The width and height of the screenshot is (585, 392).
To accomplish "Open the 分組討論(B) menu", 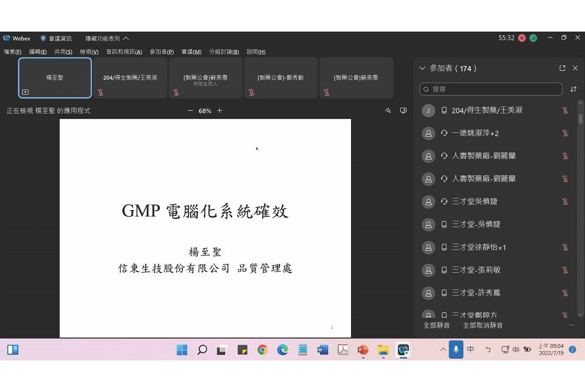I will (x=224, y=52).
